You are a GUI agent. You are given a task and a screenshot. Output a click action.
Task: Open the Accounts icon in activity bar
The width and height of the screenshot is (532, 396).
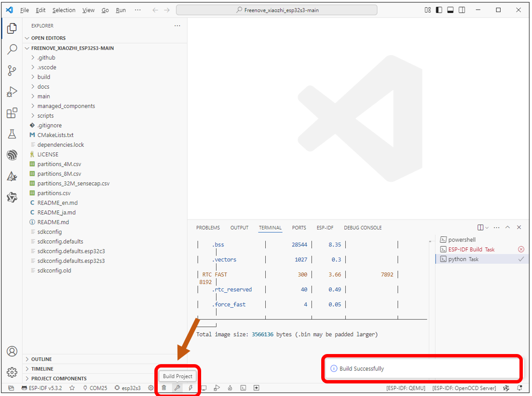(x=12, y=351)
